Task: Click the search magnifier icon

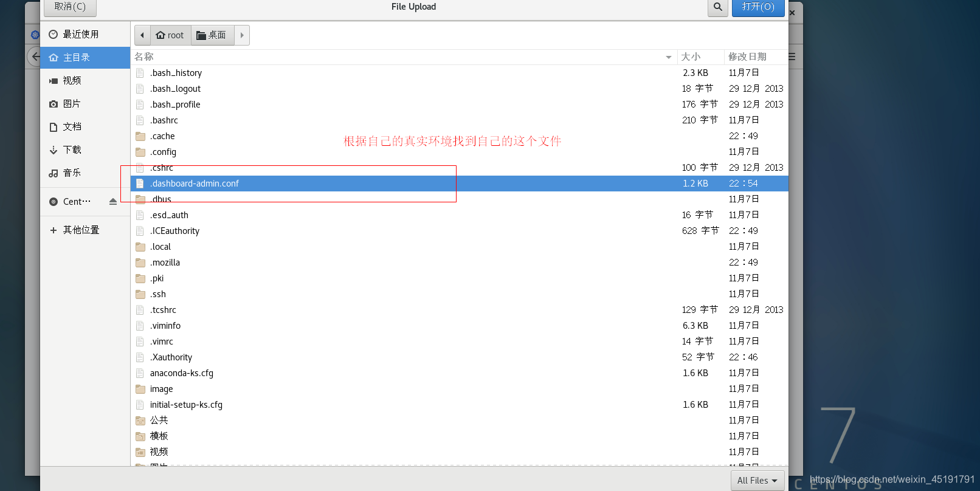Action: tap(718, 7)
